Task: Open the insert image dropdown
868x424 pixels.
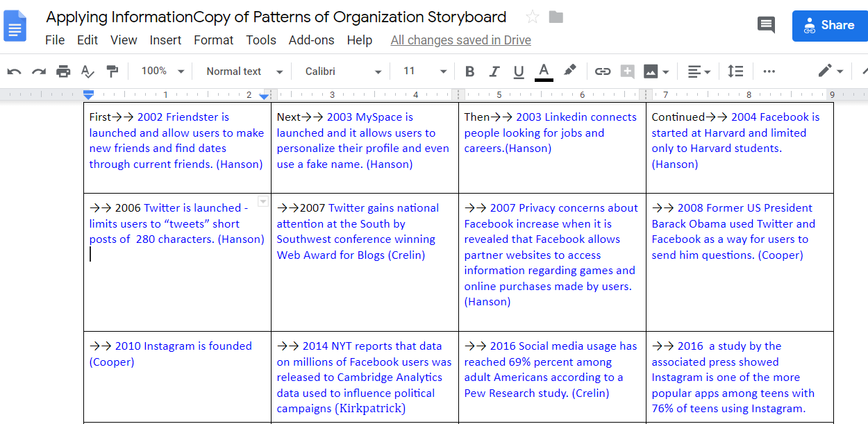Action: (x=656, y=71)
